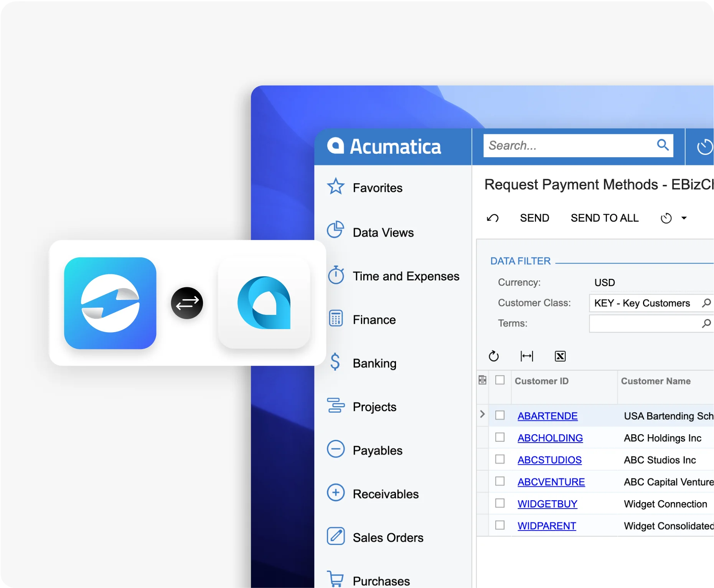Expand the ABARTENDE row chevron
The image size is (714, 588).
482,414
